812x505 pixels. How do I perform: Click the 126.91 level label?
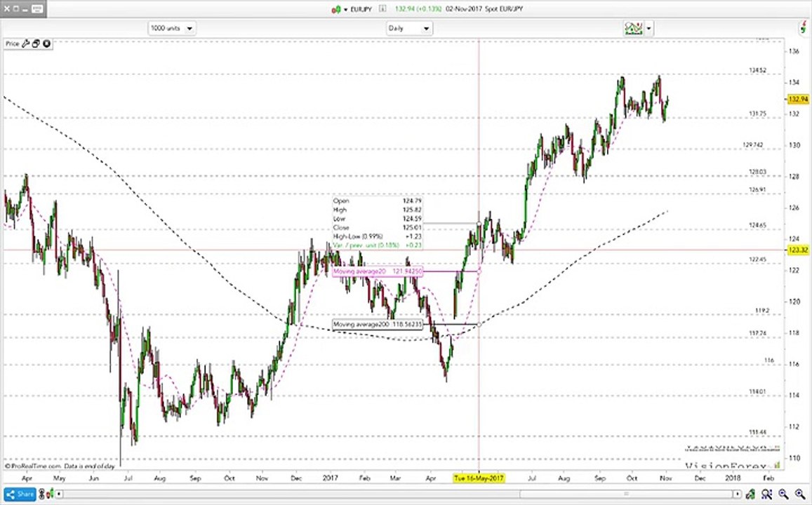click(758, 190)
